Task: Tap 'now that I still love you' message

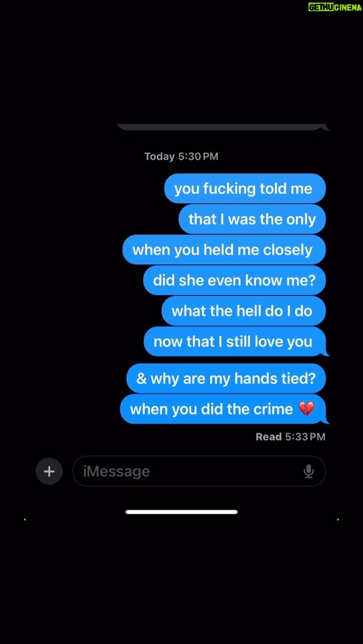Action: pos(236,341)
